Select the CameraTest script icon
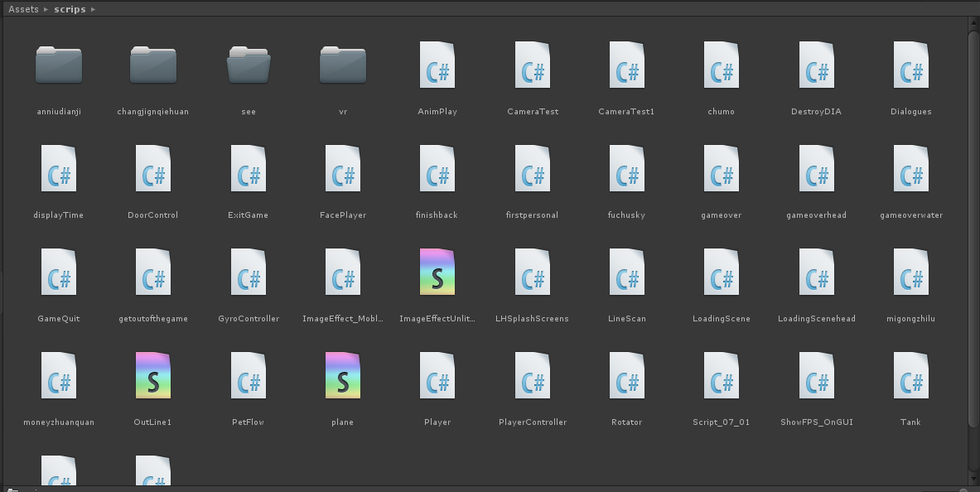 533,65
